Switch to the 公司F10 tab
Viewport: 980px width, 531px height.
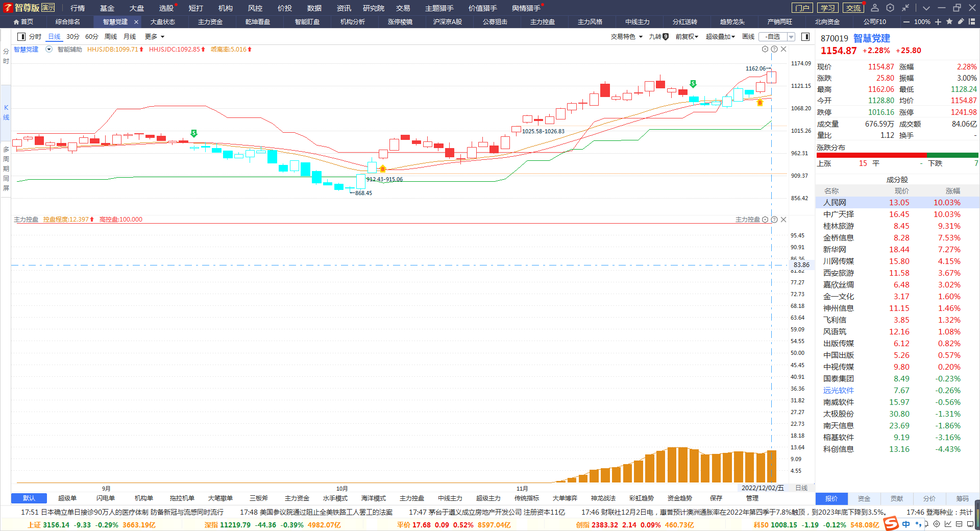click(875, 22)
